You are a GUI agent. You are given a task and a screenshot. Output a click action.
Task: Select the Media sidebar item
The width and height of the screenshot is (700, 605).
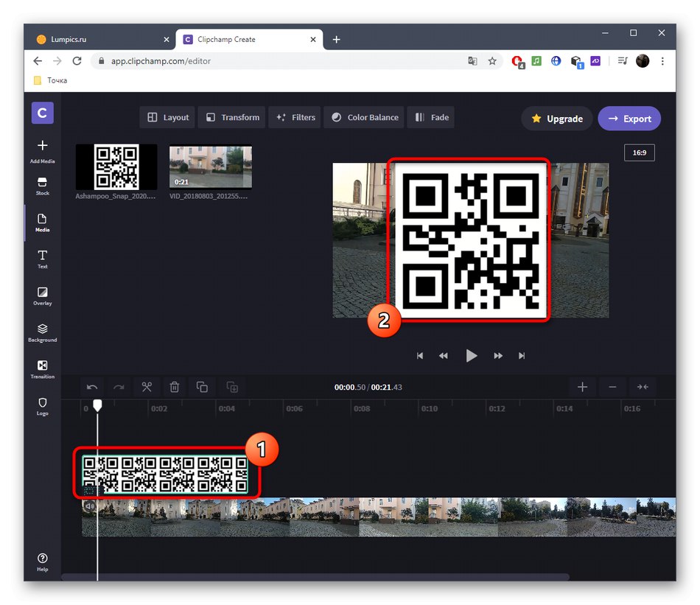pyautogui.click(x=43, y=223)
